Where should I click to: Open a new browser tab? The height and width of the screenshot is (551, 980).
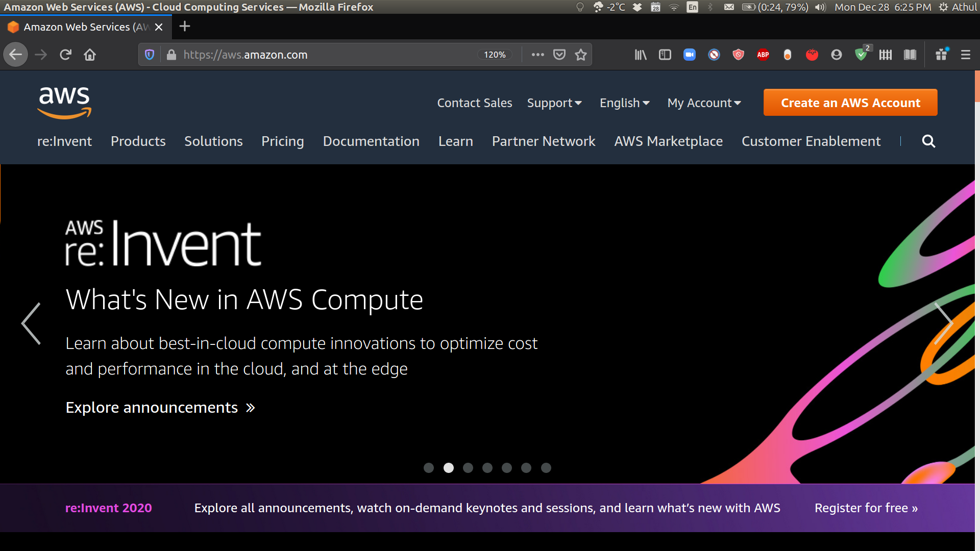coord(185,27)
